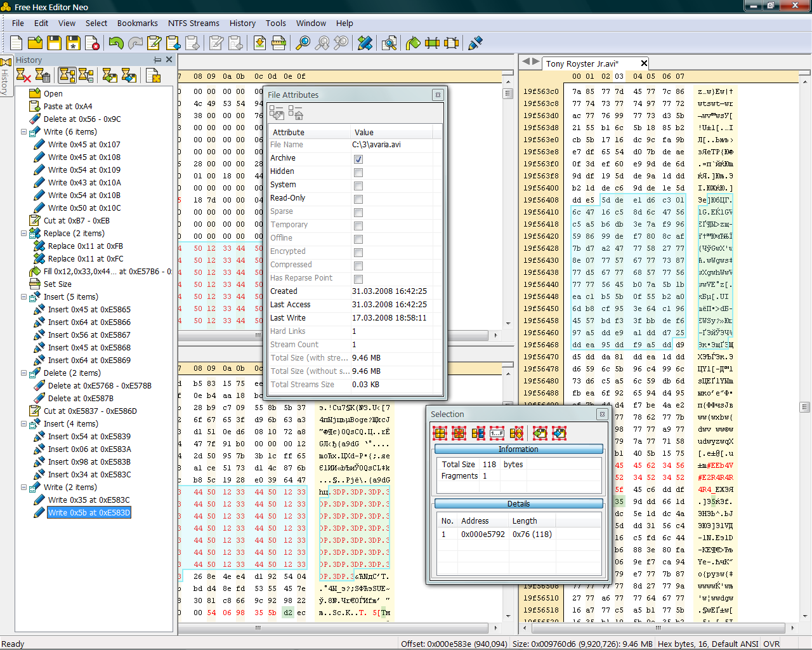
Task: Click Load Selection icon with blue arrow
Action: [559, 433]
